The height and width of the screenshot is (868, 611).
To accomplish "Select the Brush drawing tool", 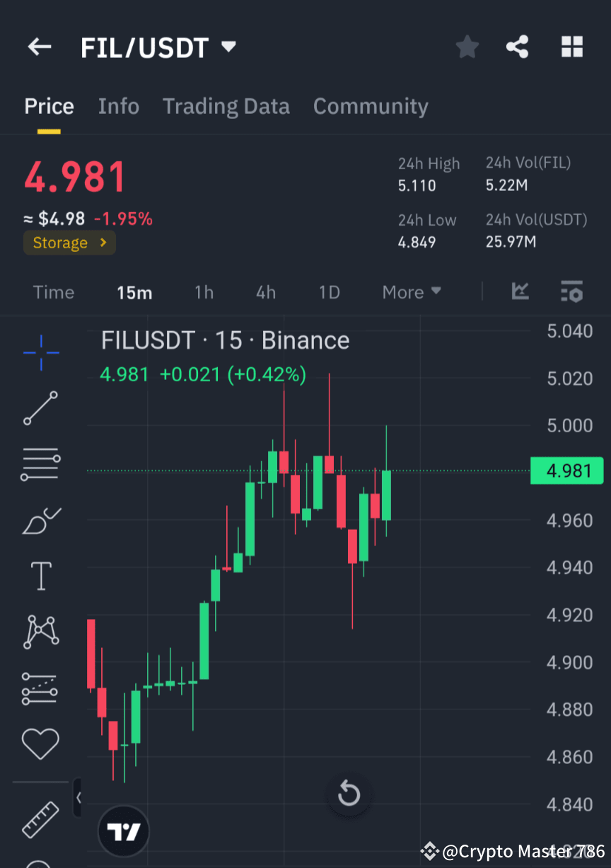I will pos(41,521).
